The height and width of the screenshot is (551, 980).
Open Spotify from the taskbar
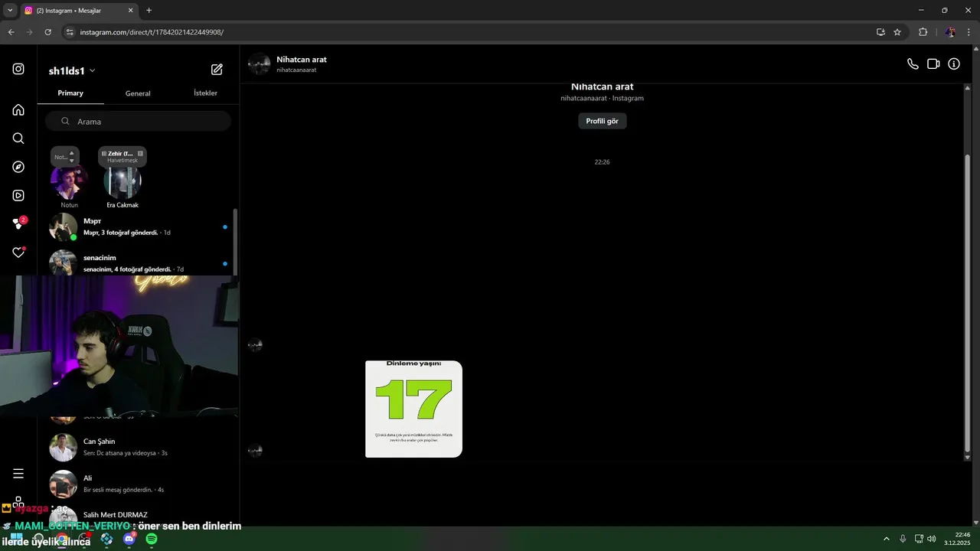pyautogui.click(x=152, y=539)
